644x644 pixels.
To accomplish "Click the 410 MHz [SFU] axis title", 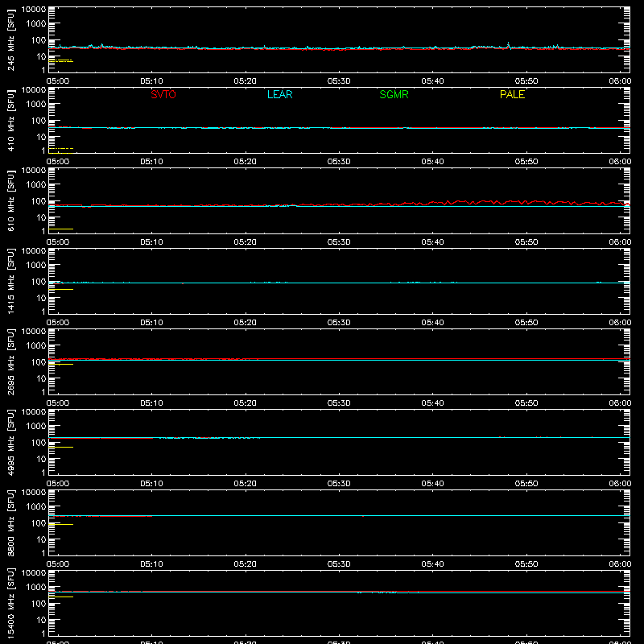I will tap(10, 120).
